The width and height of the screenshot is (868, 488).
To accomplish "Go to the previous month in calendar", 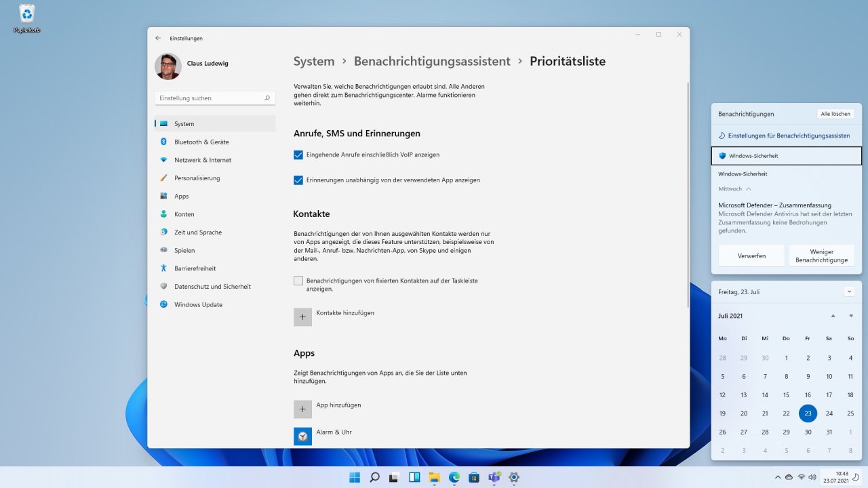I will point(833,316).
